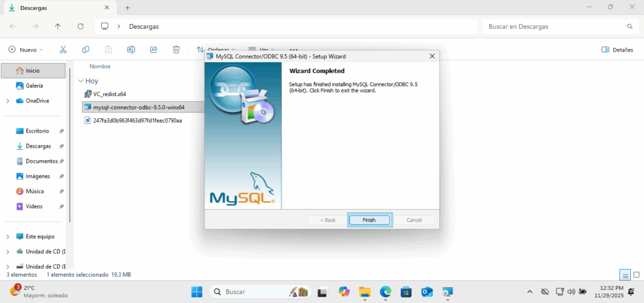Open Copilot from the taskbar
Image resolution: width=644 pixels, height=303 pixels.
[344, 292]
